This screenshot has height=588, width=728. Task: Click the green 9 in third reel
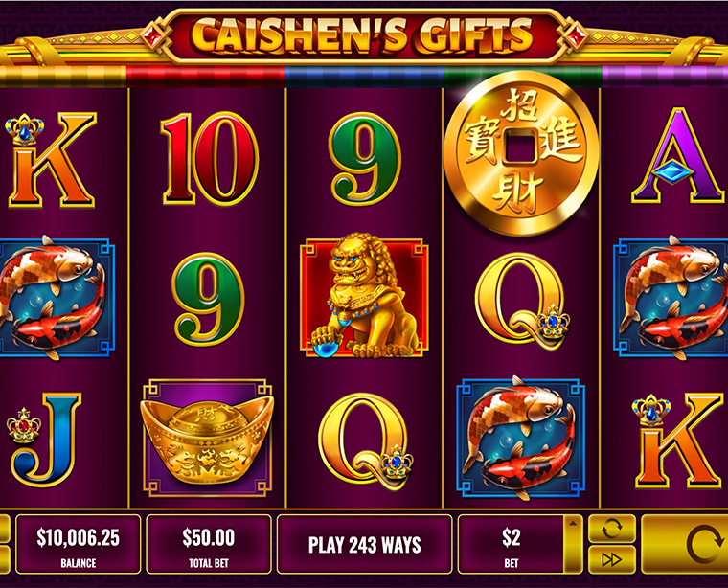(x=364, y=159)
